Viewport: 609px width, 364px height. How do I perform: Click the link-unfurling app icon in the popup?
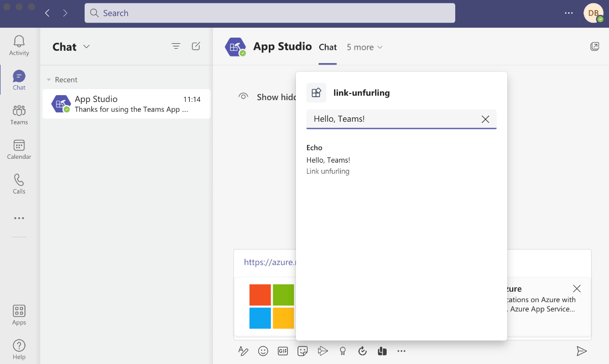tap(316, 92)
